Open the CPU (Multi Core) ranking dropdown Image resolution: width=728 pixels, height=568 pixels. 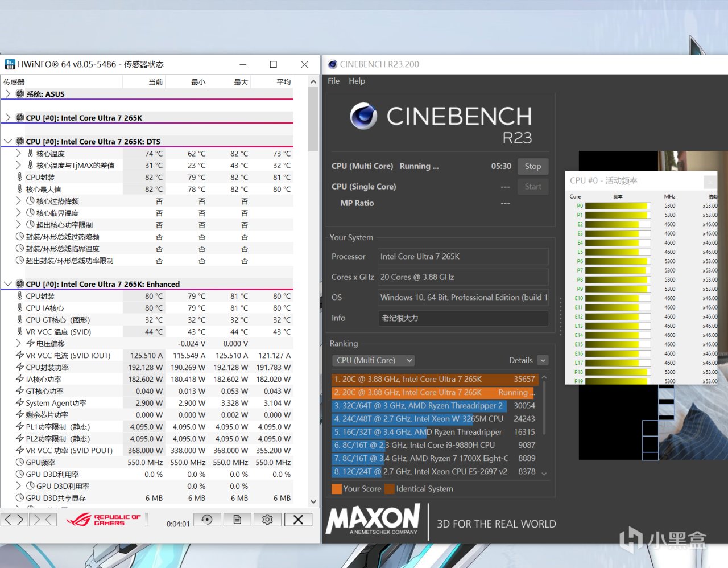[x=373, y=360]
